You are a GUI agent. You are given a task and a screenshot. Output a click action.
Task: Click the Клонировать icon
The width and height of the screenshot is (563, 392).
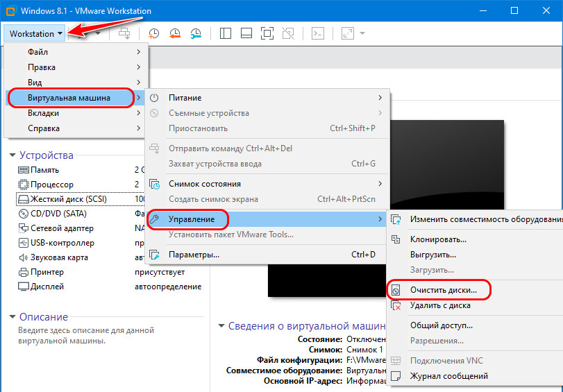pyautogui.click(x=396, y=239)
